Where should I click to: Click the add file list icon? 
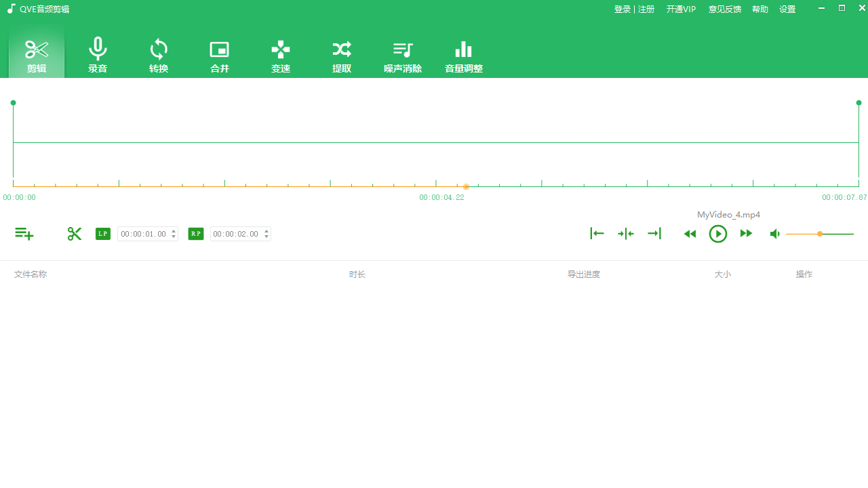(24, 234)
